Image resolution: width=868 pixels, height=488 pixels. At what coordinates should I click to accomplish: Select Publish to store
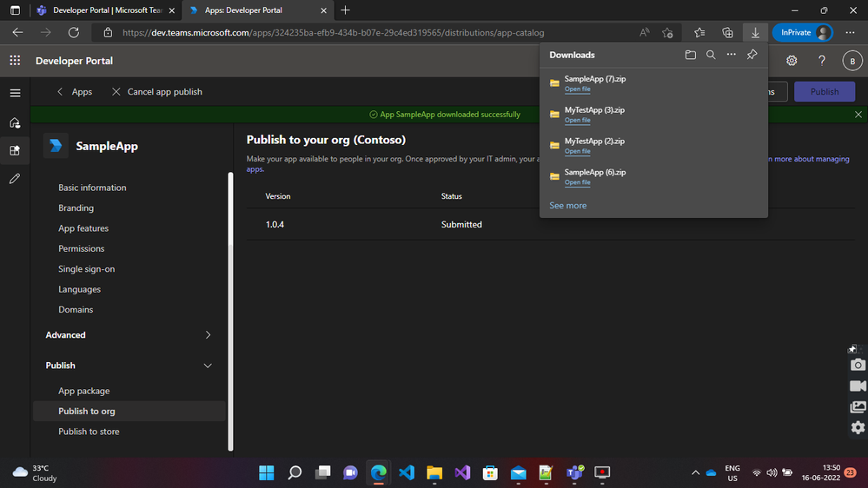click(89, 432)
